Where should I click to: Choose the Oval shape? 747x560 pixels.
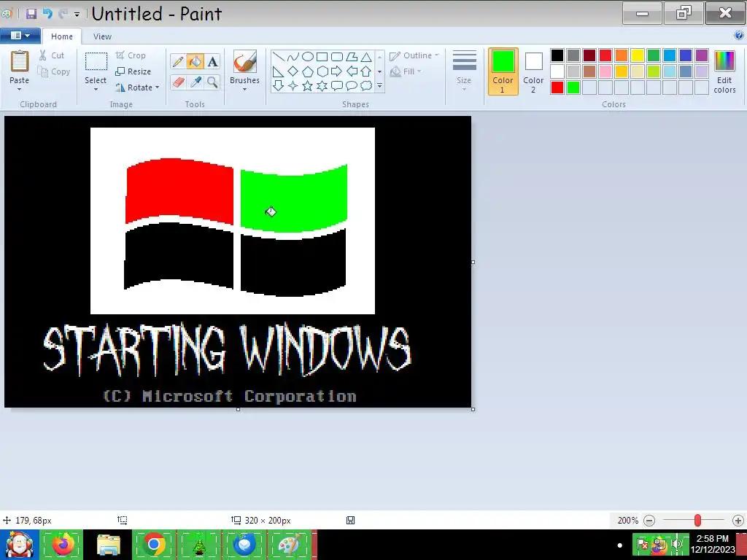tap(308, 57)
